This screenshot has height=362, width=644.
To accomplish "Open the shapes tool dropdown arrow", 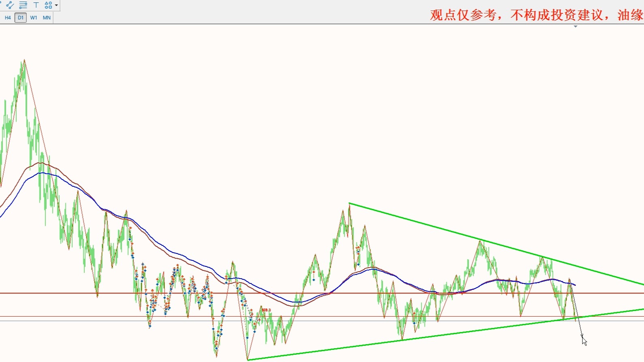I will 56,5.
